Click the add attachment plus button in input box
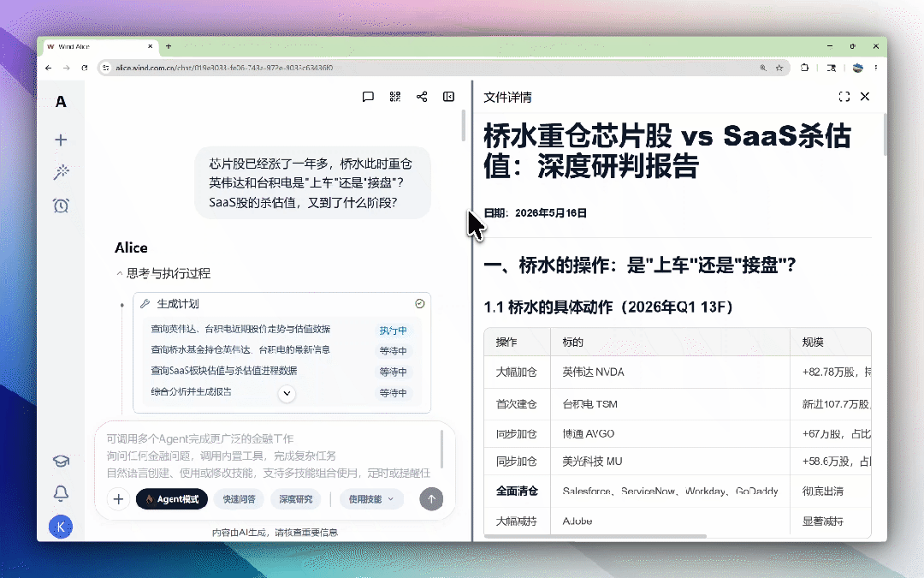This screenshot has height=578, width=924. (118, 499)
